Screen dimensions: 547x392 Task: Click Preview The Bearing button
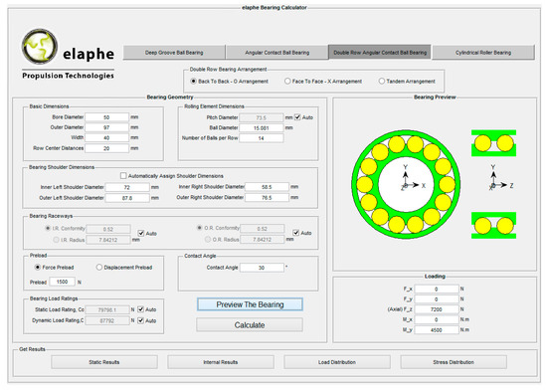pyautogui.click(x=250, y=304)
